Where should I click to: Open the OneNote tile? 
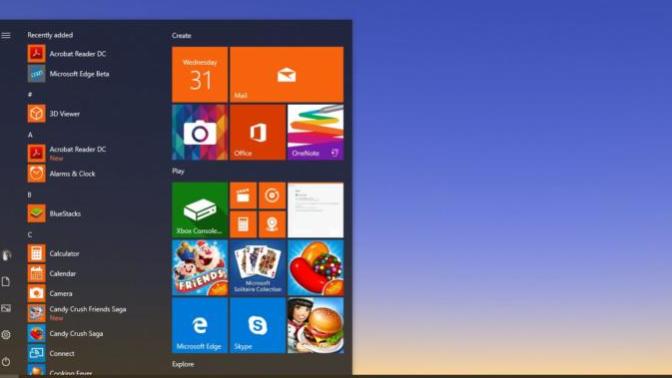[315, 132]
